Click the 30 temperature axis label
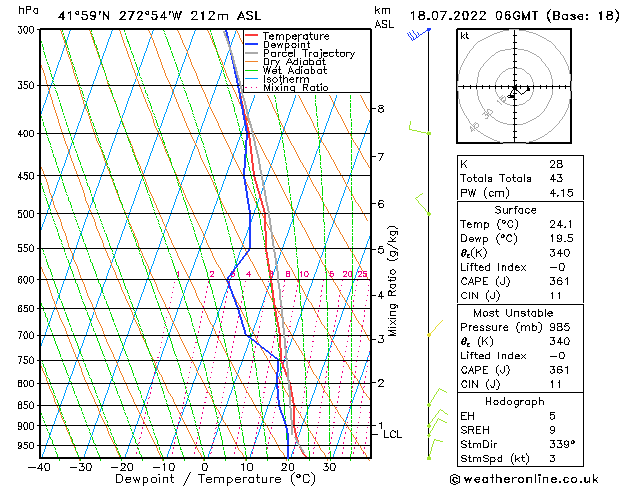This screenshot has width=629, height=486. [329, 467]
